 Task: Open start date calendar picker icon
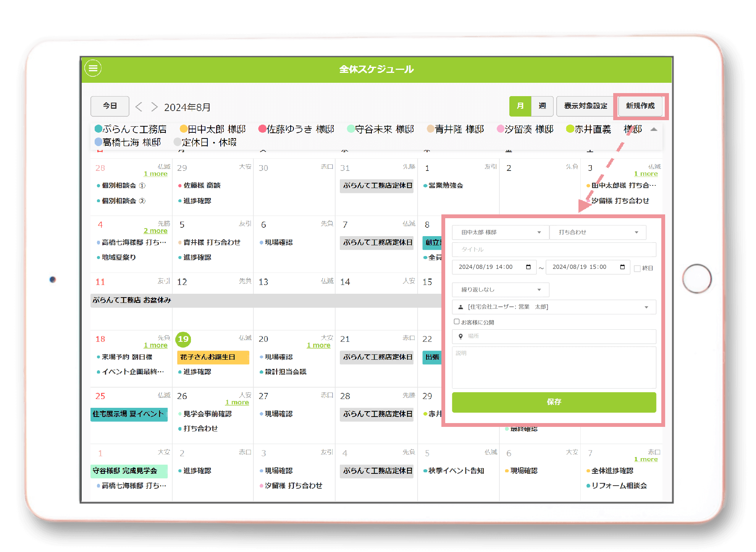coord(528,267)
